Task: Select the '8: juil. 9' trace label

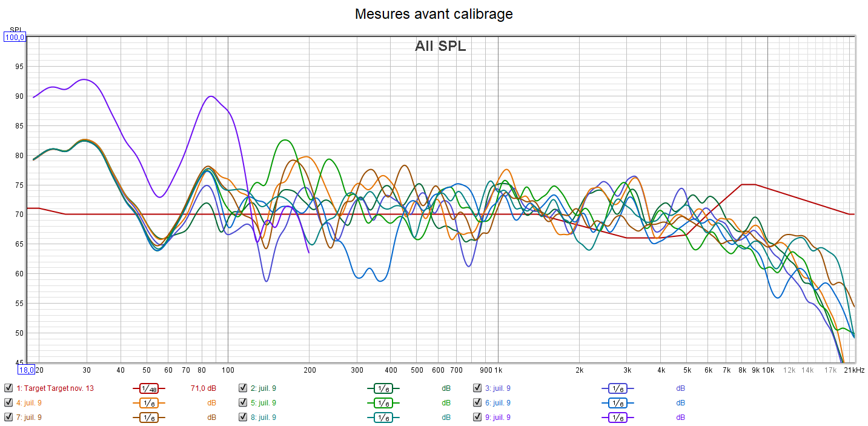Action: (263, 418)
